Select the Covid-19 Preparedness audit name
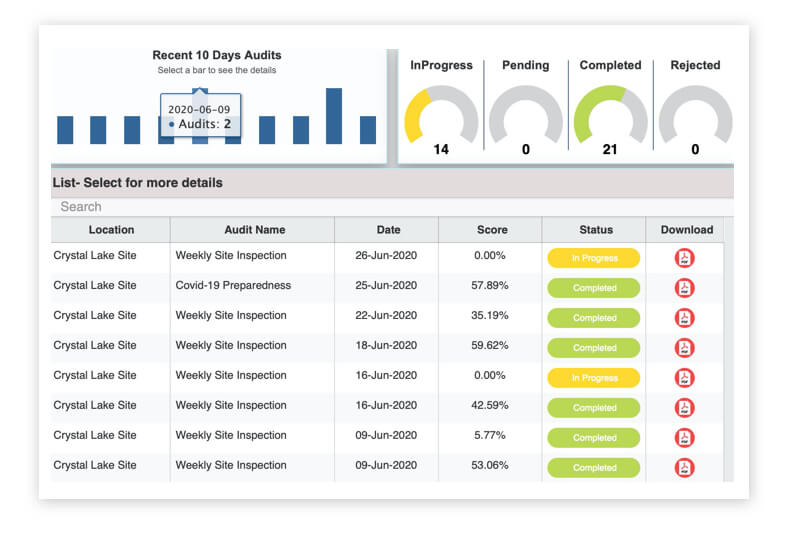This screenshot has height=546, width=788. click(233, 285)
